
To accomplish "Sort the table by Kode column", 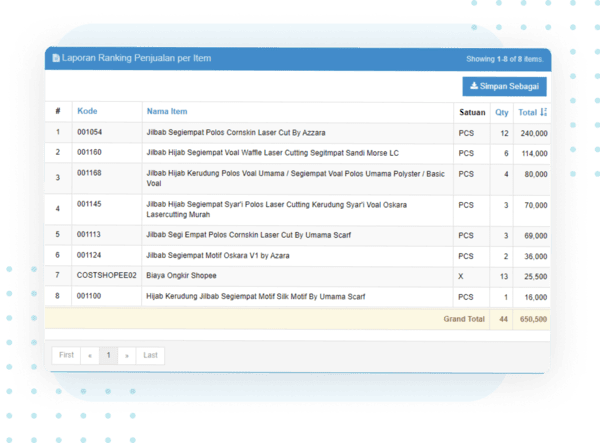I will (87, 111).
